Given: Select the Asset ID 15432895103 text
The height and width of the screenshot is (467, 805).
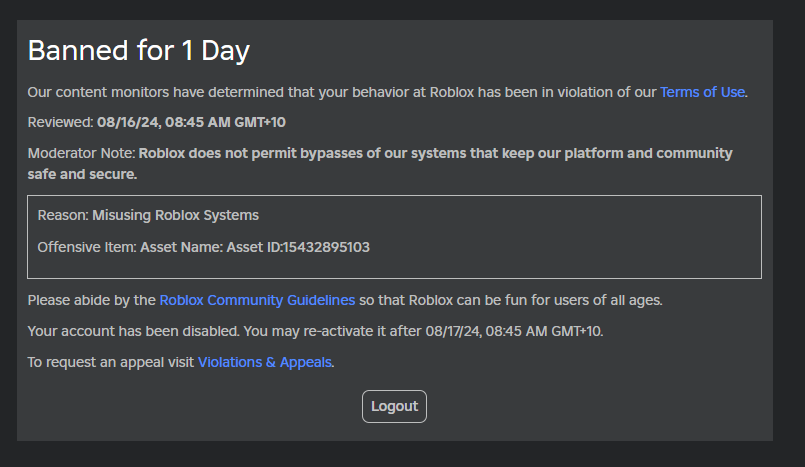Looking at the screenshot, I should click(x=326, y=247).
